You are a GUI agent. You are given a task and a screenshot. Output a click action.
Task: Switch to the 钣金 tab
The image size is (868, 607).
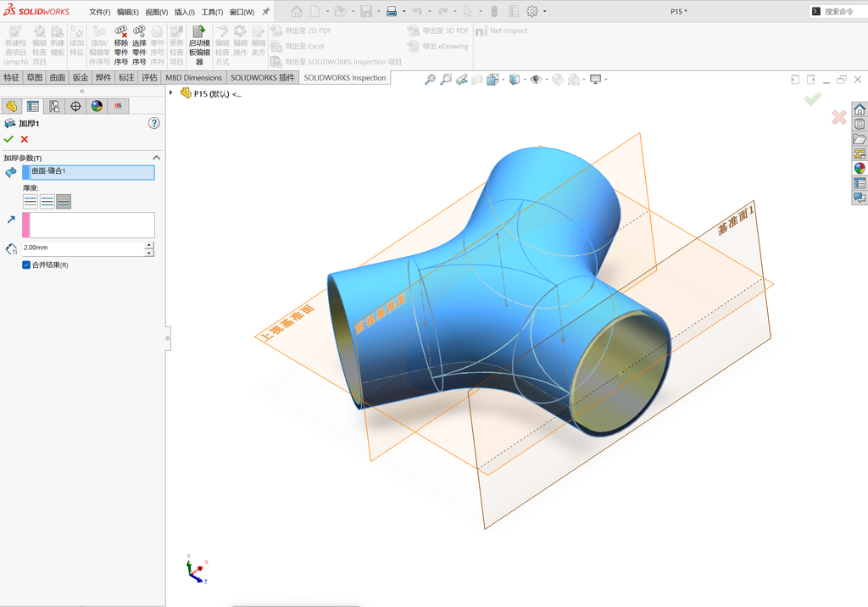(x=81, y=77)
